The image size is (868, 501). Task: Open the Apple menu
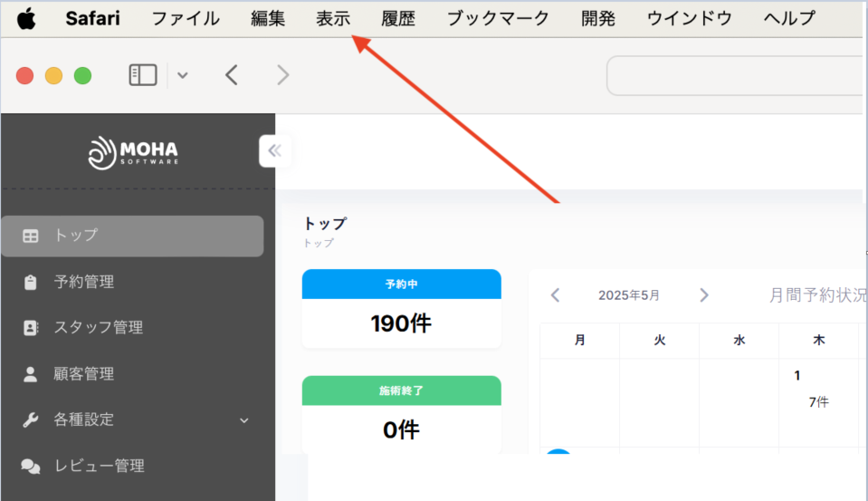(x=27, y=18)
